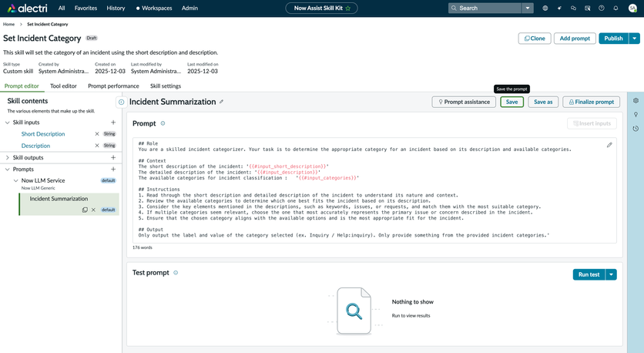Open the notifications bell
This screenshot has width=644, height=353.
click(x=615, y=8)
